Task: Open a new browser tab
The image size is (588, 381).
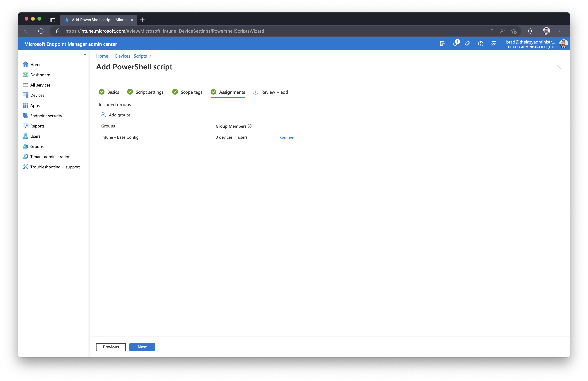Action: click(142, 20)
